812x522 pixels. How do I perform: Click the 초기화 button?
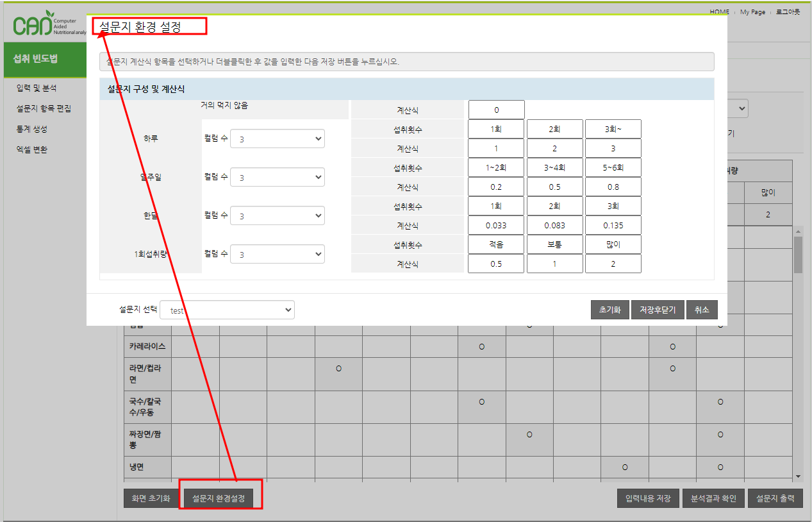(x=609, y=310)
